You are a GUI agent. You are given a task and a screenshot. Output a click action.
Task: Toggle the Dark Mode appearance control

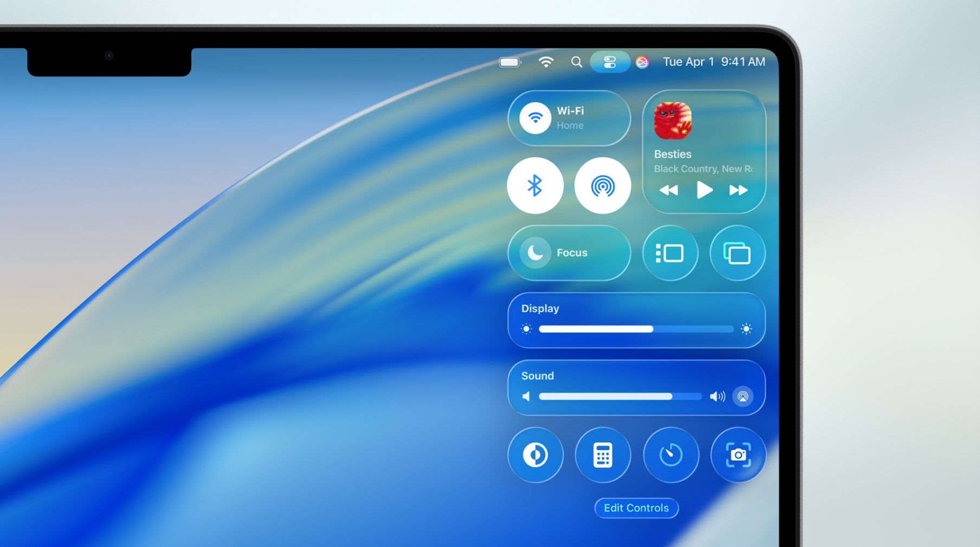pyautogui.click(x=536, y=455)
